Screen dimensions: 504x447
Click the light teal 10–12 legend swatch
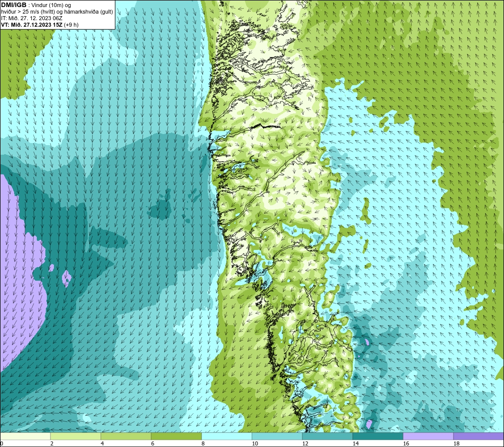[x=277, y=436]
